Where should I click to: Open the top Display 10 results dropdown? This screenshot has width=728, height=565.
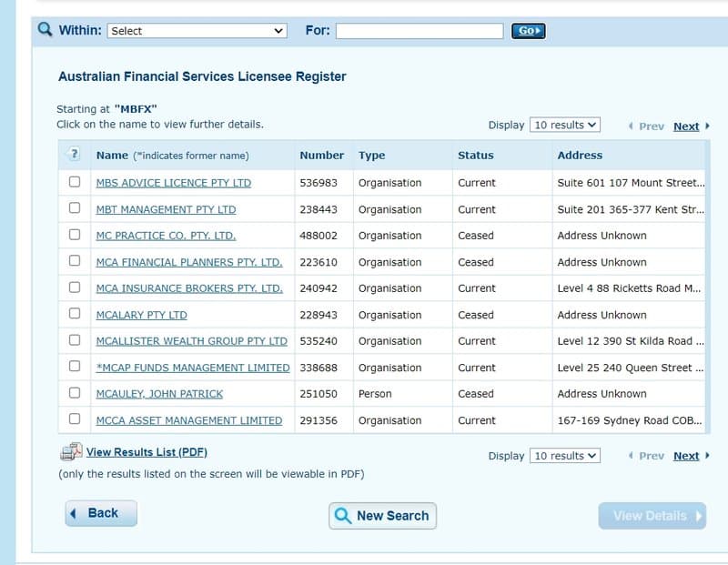pyautogui.click(x=564, y=125)
